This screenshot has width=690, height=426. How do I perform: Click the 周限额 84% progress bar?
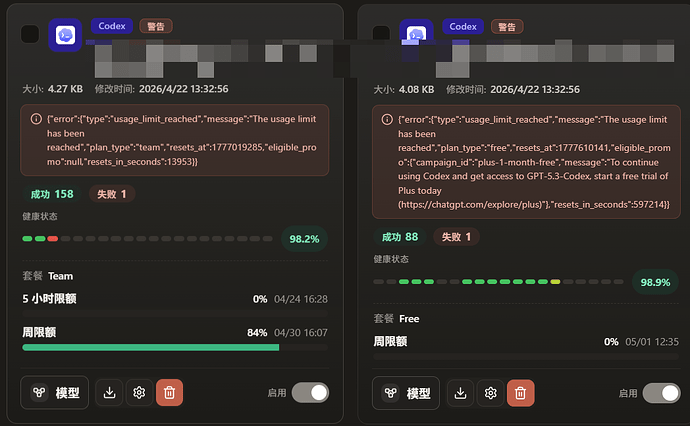(x=175, y=347)
